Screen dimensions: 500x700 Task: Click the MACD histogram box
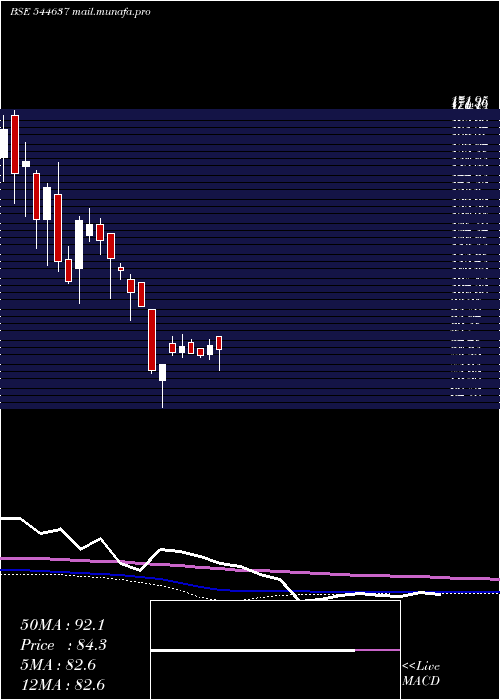275,650
